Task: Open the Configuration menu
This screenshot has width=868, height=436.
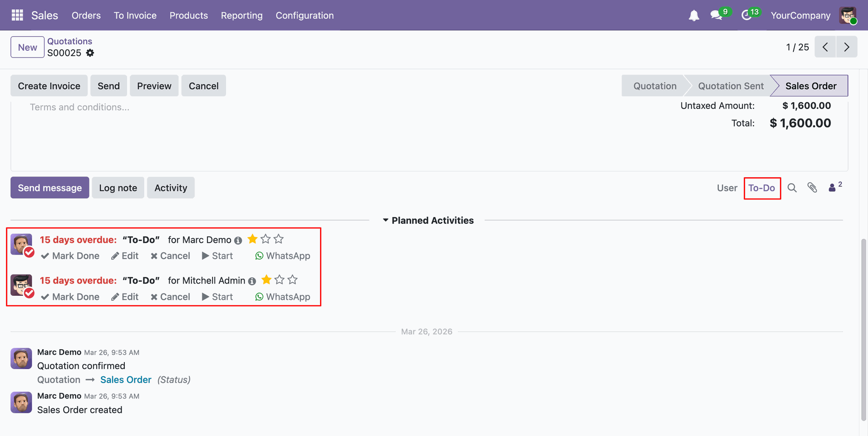Action: tap(305, 15)
